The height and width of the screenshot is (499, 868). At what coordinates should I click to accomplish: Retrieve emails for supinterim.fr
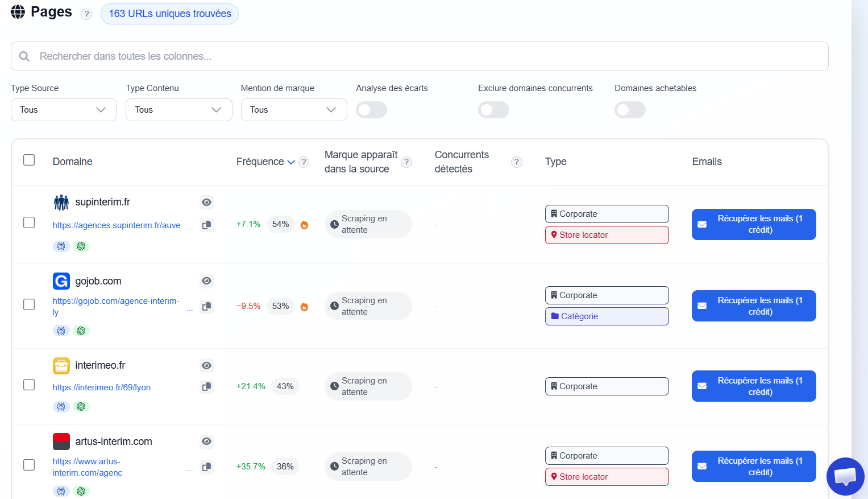pos(754,225)
